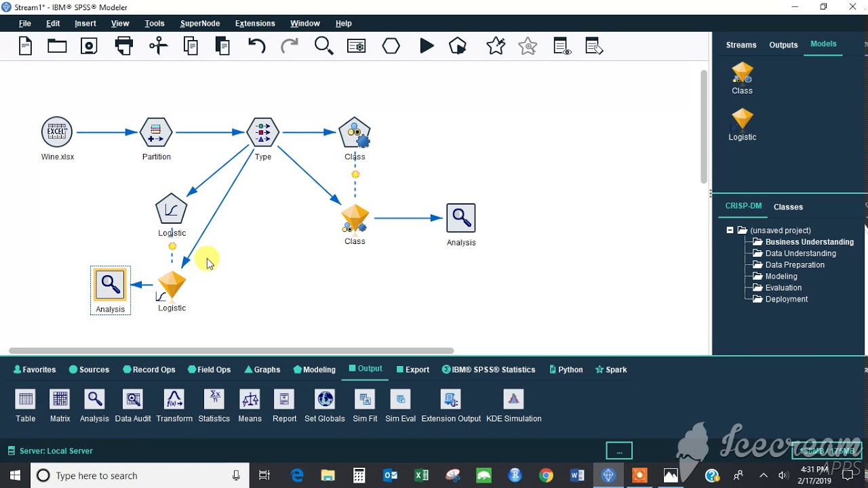Select the Analysis node connected to Logistic

(111, 285)
